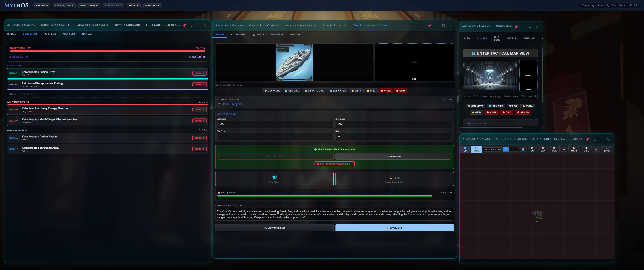Viewport: 644px width, 270px height.
Task: Open the gear settings icon in map toolbar
Action: (564, 149)
